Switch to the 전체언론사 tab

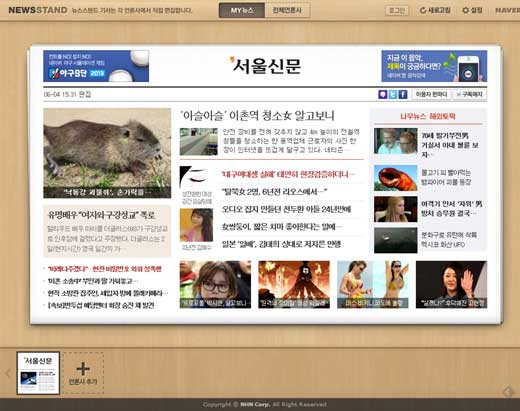287,10
